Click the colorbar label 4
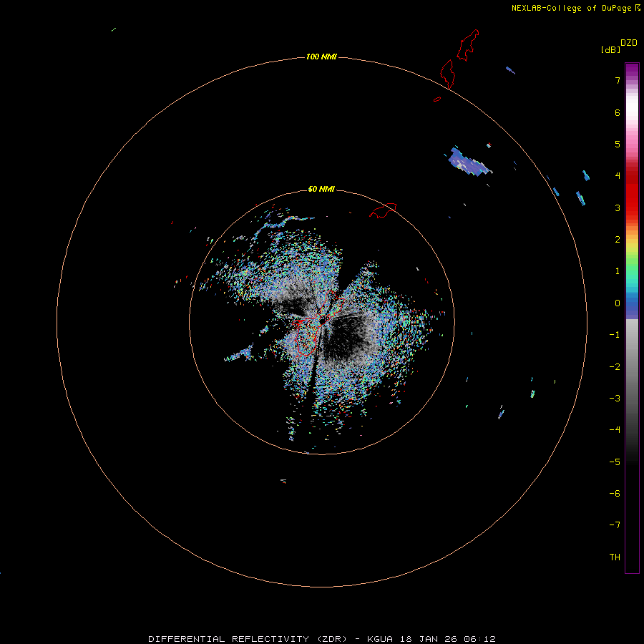 [618, 176]
